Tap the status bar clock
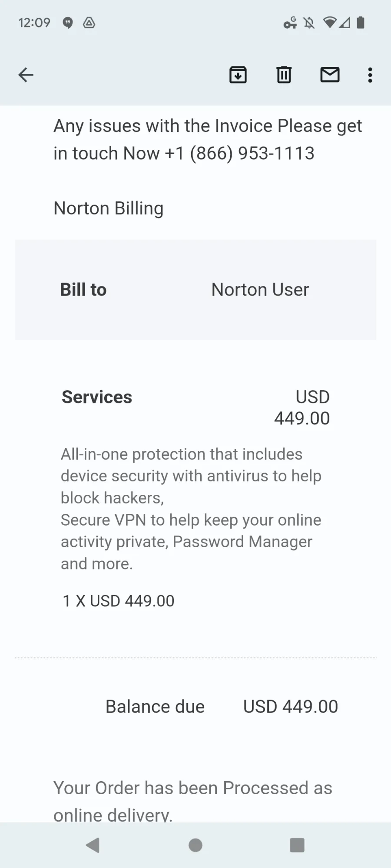Screen dimensions: 391x868 [x=34, y=23]
